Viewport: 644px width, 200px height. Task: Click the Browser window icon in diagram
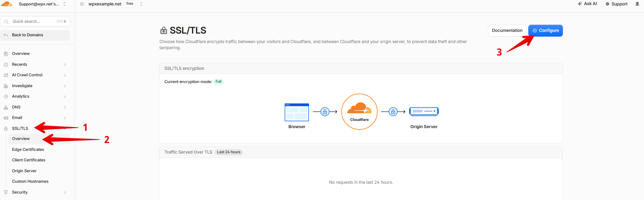(x=297, y=112)
